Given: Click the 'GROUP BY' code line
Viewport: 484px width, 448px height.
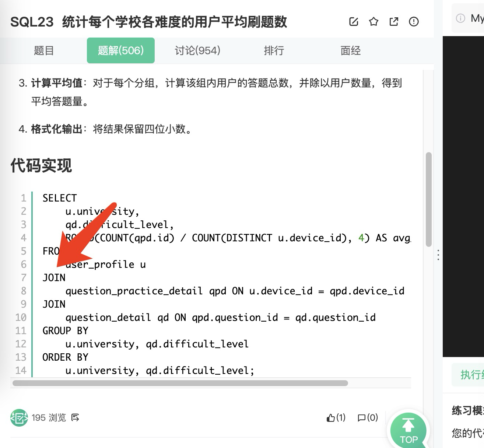Looking at the screenshot, I should pyautogui.click(x=66, y=330).
